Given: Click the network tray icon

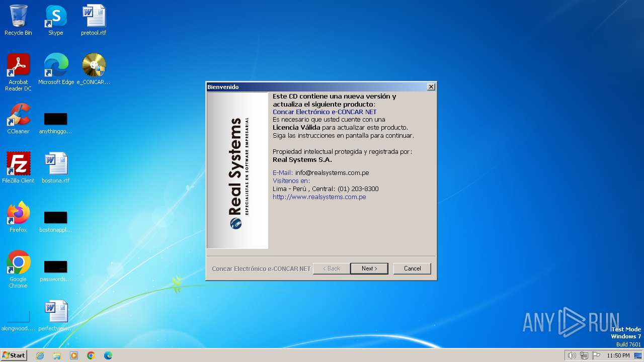Looking at the screenshot, I should pyautogui.click(x=584, y=355).
